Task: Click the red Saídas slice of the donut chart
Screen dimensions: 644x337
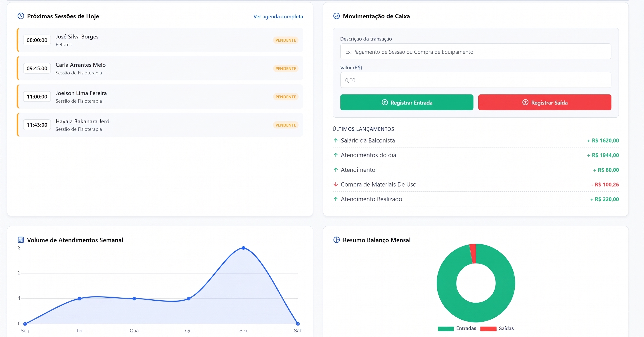Action: point(473,254)
